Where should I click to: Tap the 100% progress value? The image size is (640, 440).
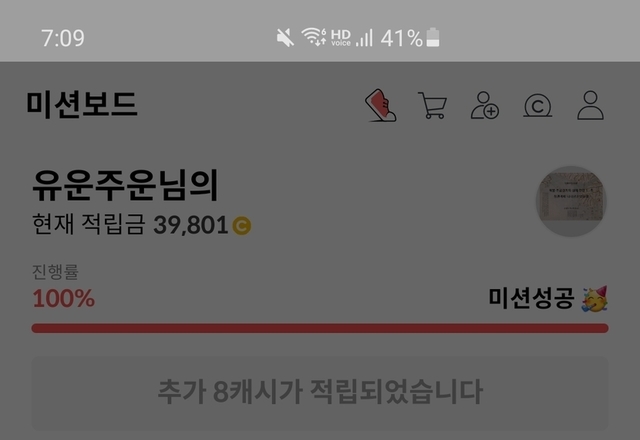pyautogui.click(x=64, y=298)
